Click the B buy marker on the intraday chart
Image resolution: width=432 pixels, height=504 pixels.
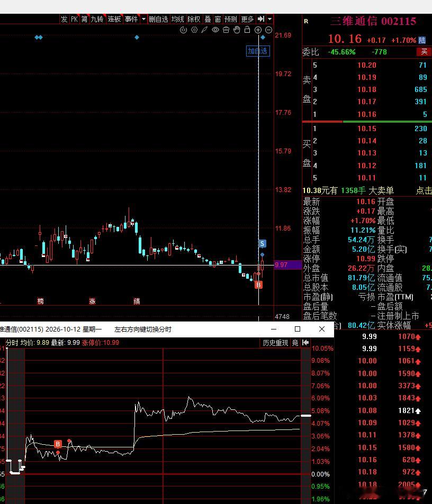click(x=58, y=444)
